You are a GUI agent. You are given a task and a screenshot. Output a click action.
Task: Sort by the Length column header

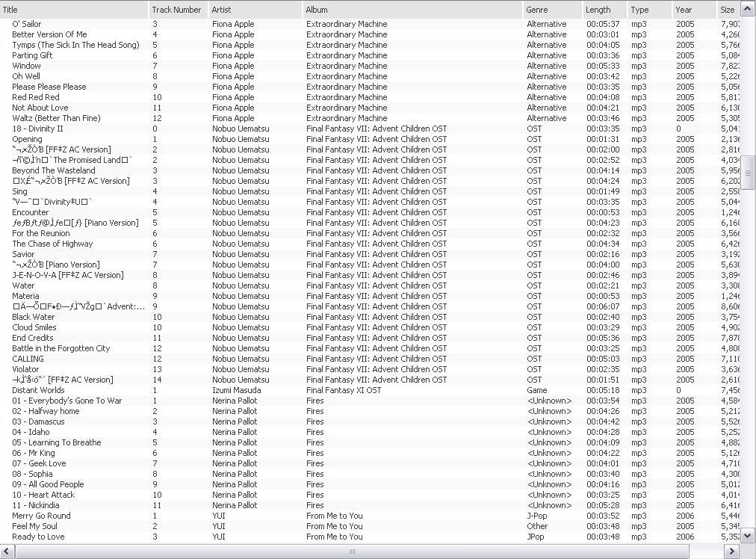[x=604, y=10]
